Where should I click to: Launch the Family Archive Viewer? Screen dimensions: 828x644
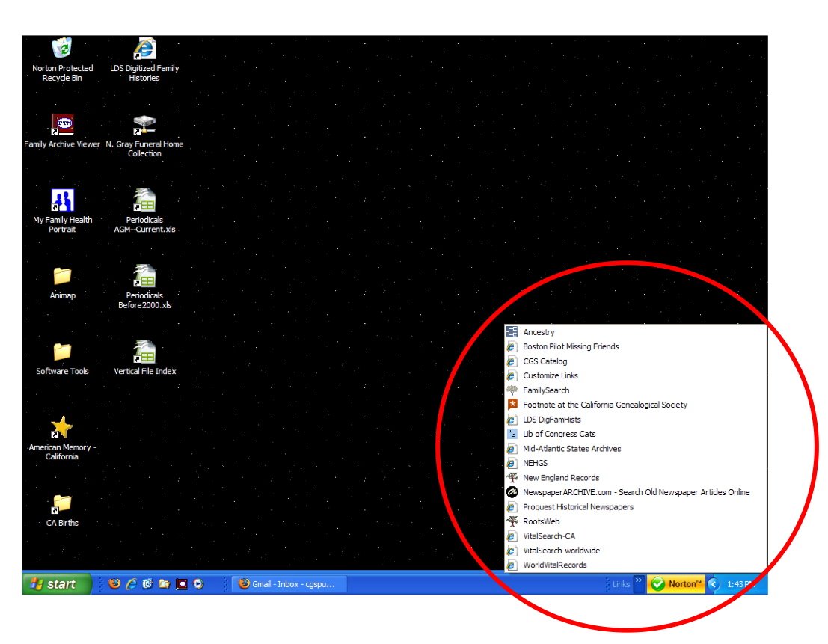click(62, 131)
